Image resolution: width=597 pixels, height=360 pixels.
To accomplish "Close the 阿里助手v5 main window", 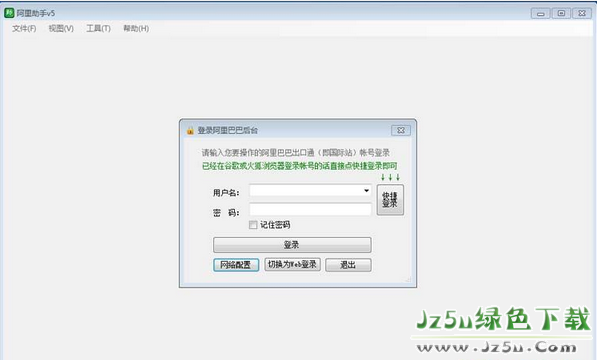I will point(582,13).
